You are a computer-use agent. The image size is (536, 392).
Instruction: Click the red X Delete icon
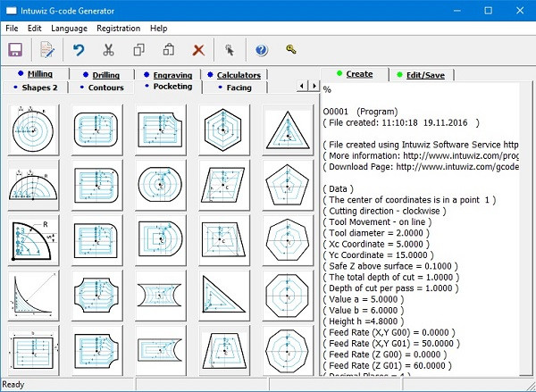[x=198, y=50]
